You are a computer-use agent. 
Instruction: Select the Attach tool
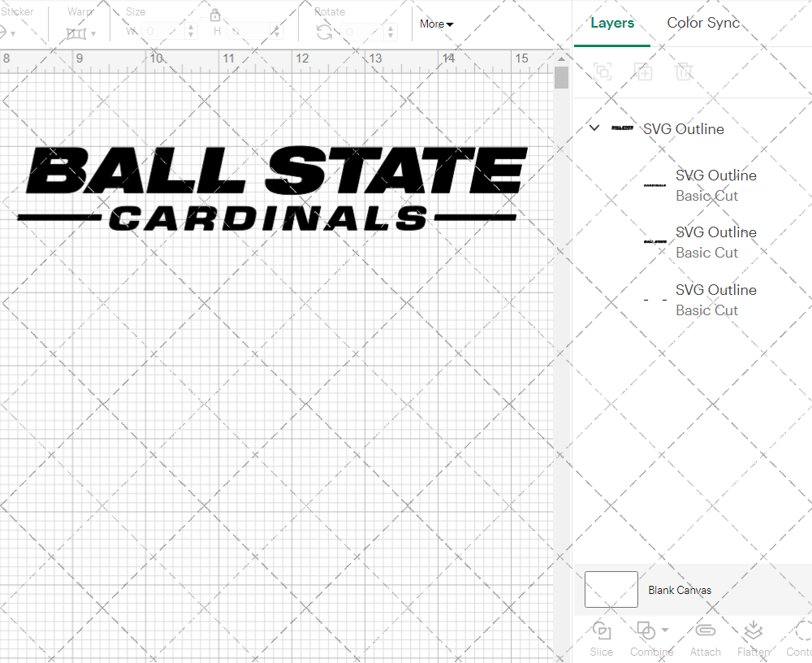pos(705,638)
